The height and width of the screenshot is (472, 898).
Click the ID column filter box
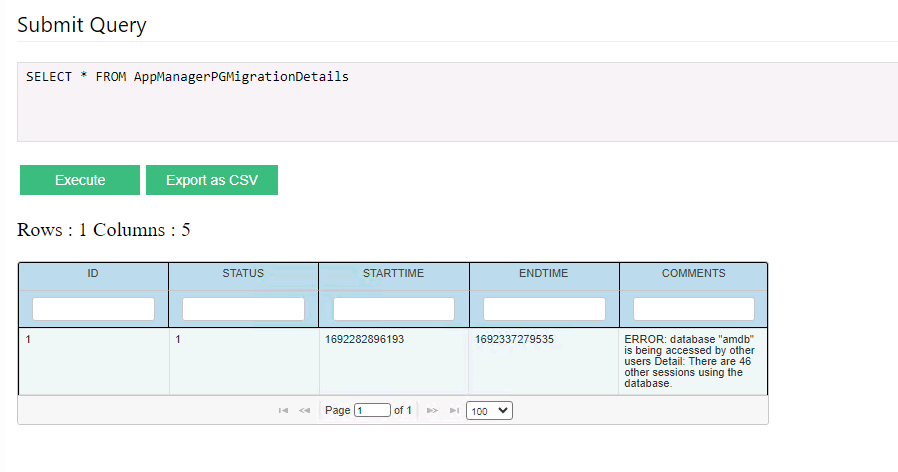[93, 309]
